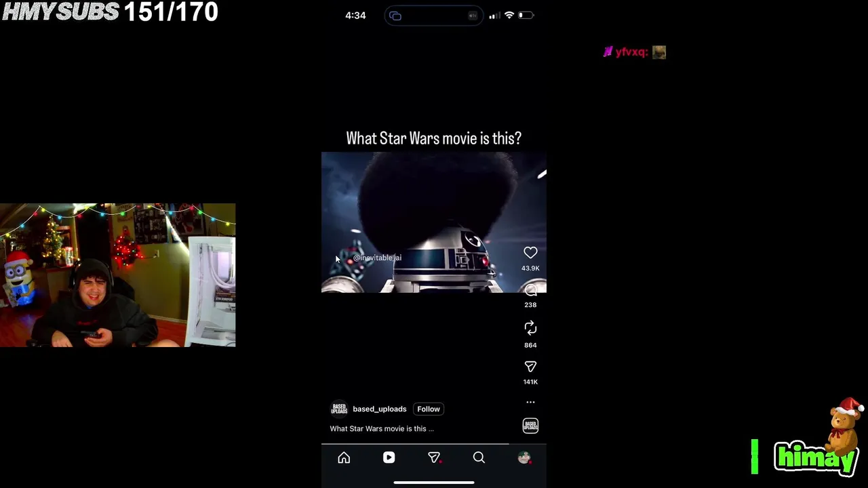Open the three-dot more options menu

(x=530, y=402)
